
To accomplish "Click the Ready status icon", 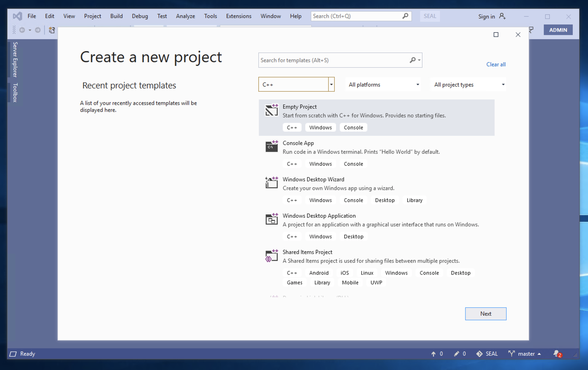I will [13, 354].
